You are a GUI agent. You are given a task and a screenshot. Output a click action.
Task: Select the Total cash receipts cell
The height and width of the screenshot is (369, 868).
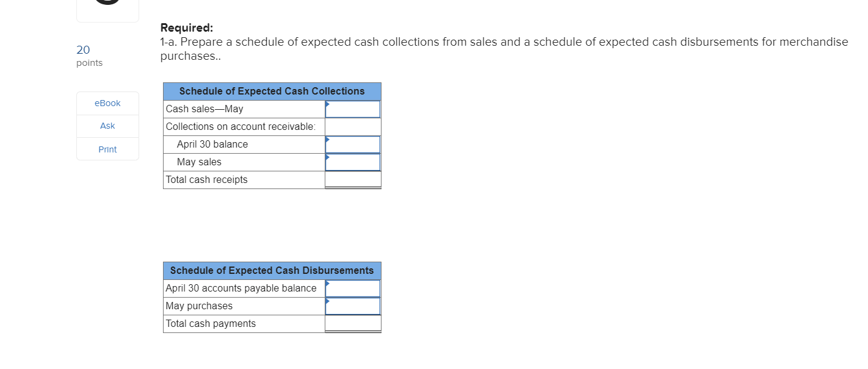[353, 179]
